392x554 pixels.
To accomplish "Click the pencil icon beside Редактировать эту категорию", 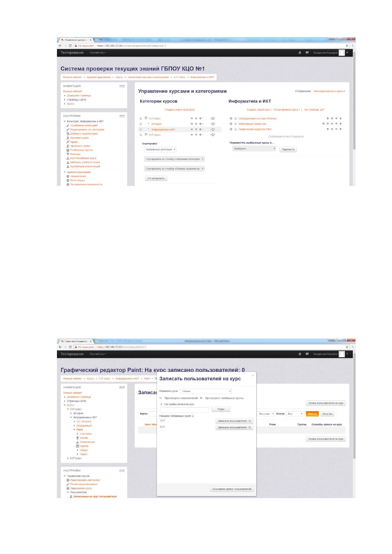I will click(x=68, y=130).
